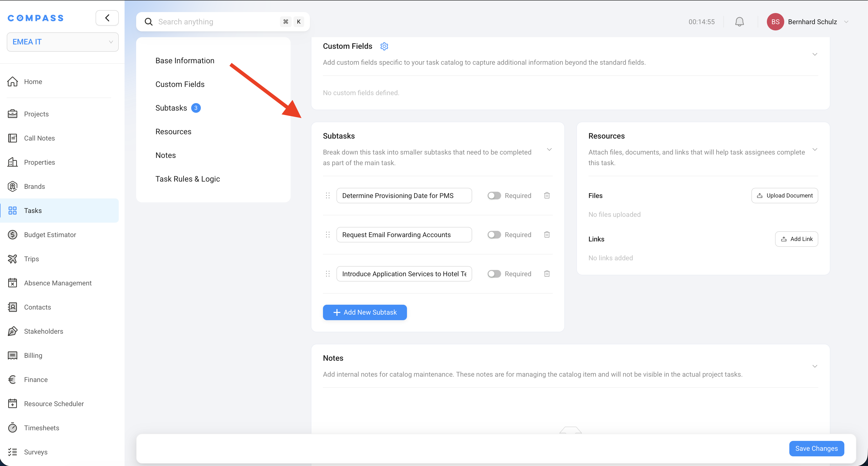This screenshot has width=868, height=466.
Task: Toggle Required for Request Email Forwarding
Action: (494, 234)
